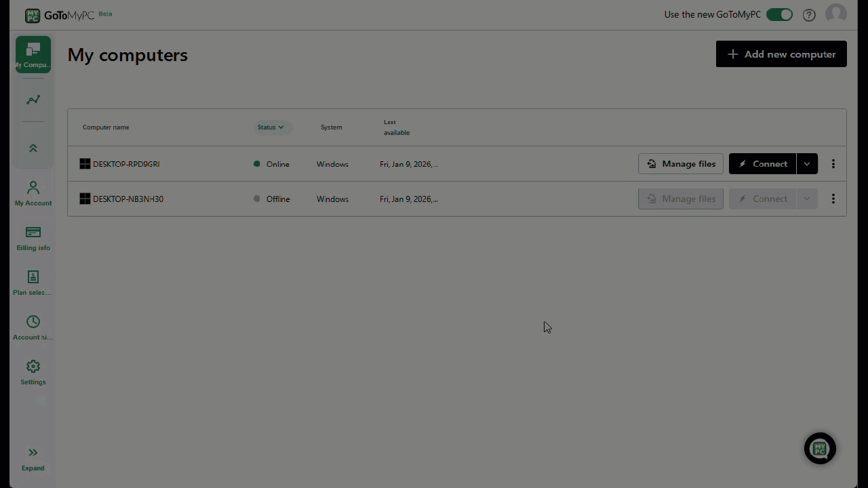The image size is (868, 488).
Task: Open My Account page
Action: click(x=33, y=193)
